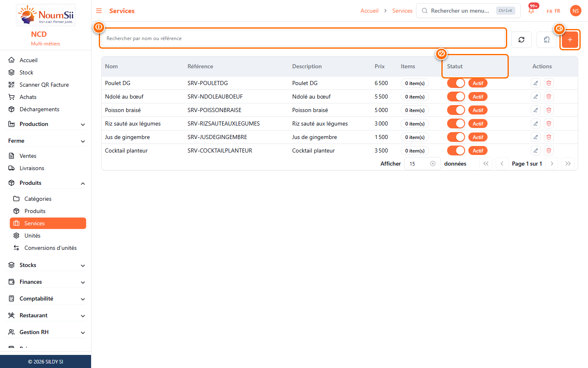Expand the Restaurant menu section
Viewport: 588px width, 368px height.
[x=47, y=315]
